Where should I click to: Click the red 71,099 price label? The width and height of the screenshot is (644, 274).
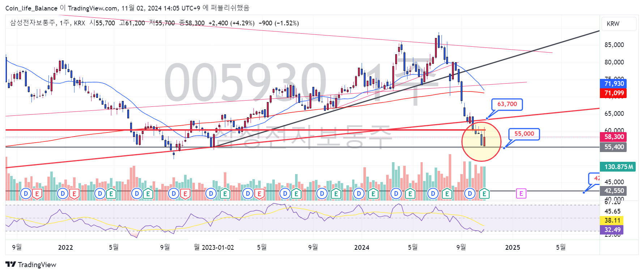tap(614, 93)
